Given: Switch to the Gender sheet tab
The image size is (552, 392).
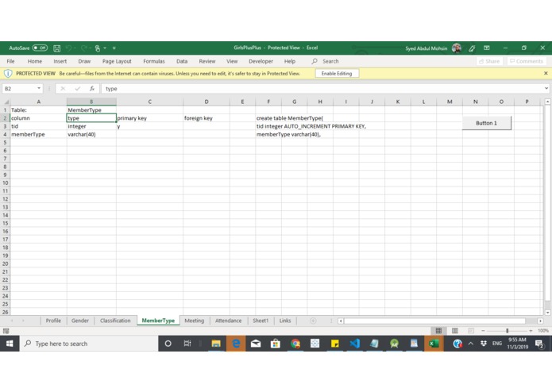Looking at the screenshot, I should pyautogui.click(x=80, y=321).
